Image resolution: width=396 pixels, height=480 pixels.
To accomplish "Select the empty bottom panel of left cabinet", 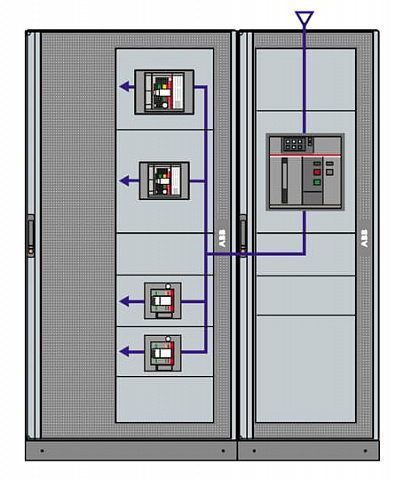I will point(165,399).
